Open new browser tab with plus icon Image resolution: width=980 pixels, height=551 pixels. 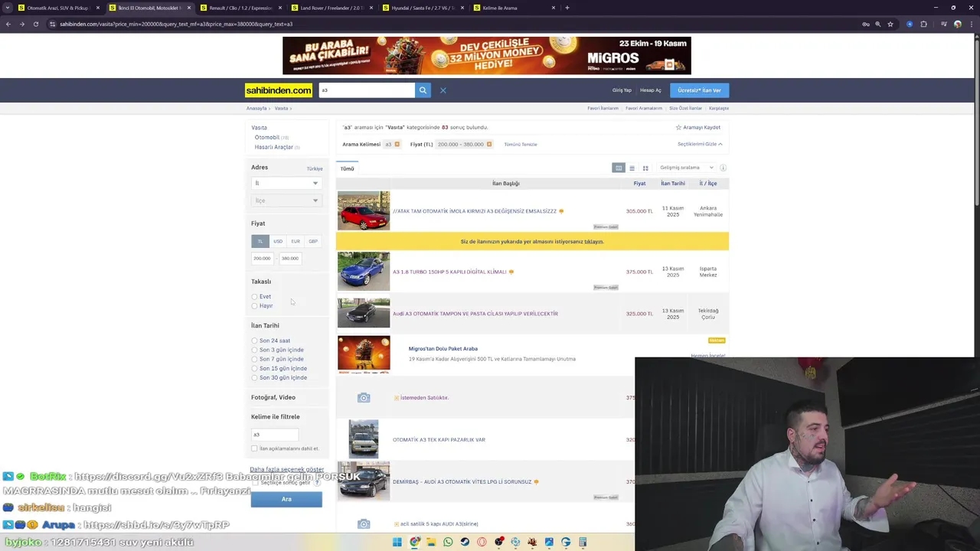point(567,8)
